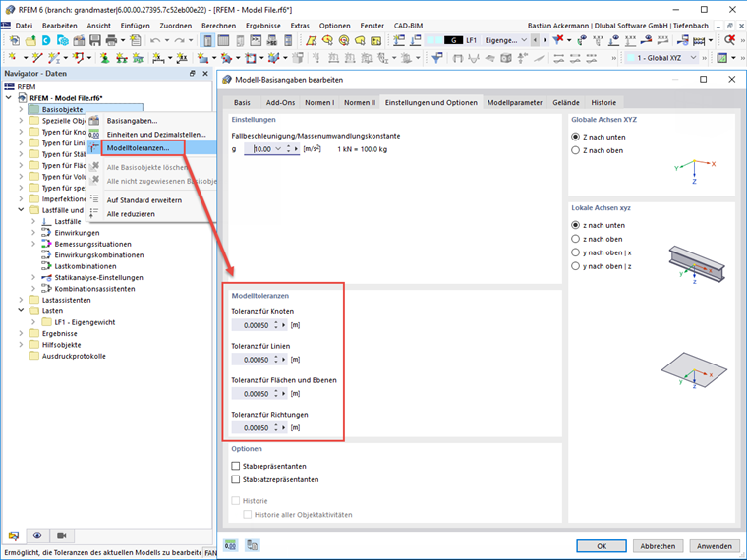Click the Anwenden button
Image resolution: width=747 pixels, height=560 pixels.
pyautogui.click(x=715, y=546)
